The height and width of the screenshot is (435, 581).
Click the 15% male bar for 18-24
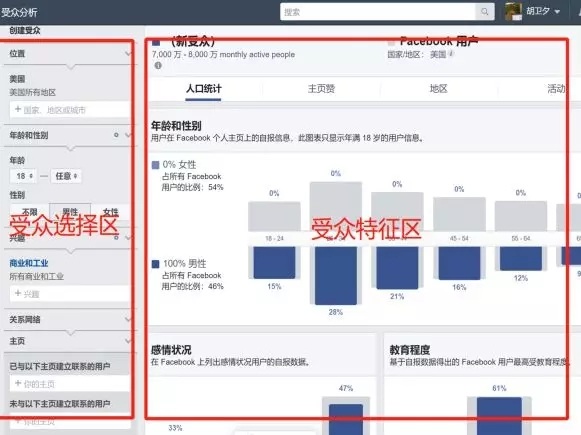point(274,262)
